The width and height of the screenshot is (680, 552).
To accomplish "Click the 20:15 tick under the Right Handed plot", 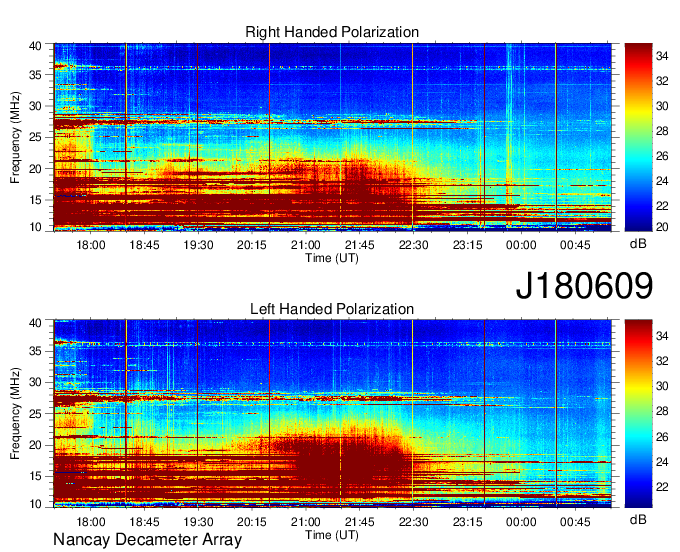I will pos(252,245).
